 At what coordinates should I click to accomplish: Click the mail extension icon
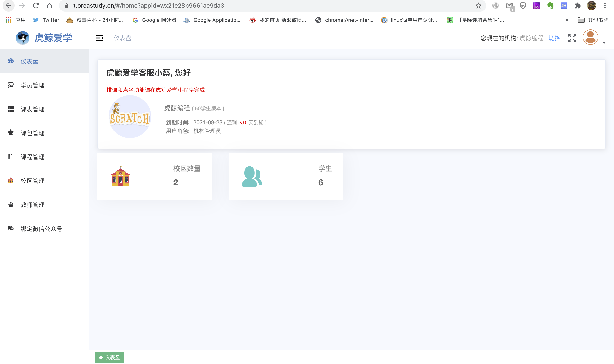[x=510, y=6]
